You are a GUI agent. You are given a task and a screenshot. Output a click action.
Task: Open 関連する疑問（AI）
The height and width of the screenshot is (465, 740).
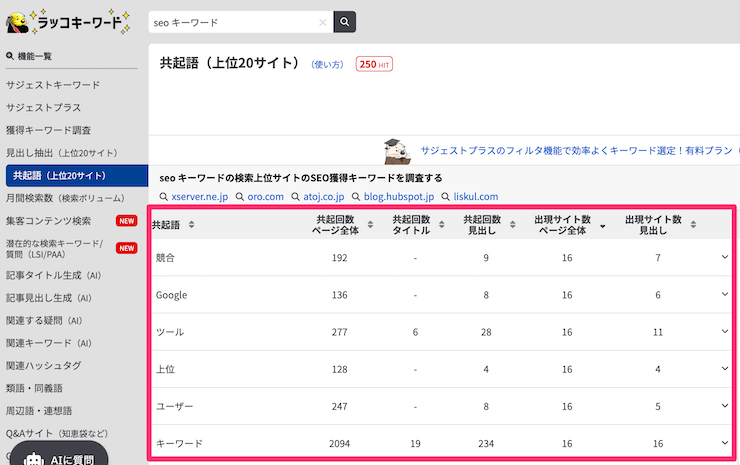(x=44, y=321)
